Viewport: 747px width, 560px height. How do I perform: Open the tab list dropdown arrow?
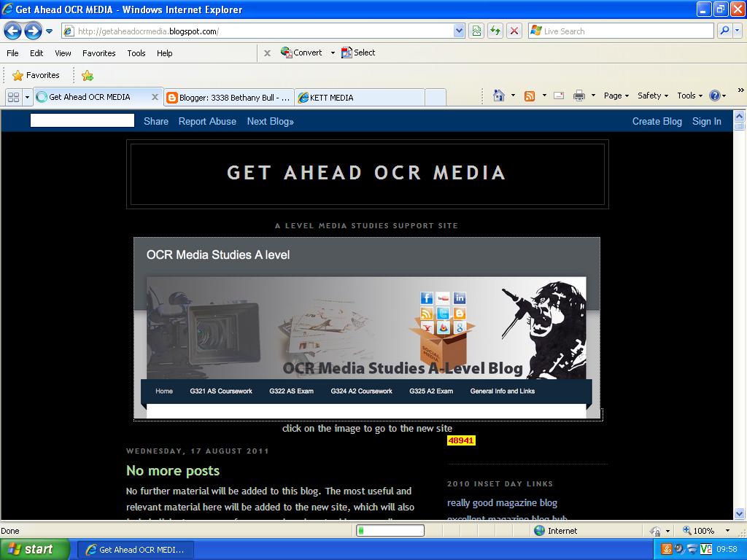click(x=27, y=97)
